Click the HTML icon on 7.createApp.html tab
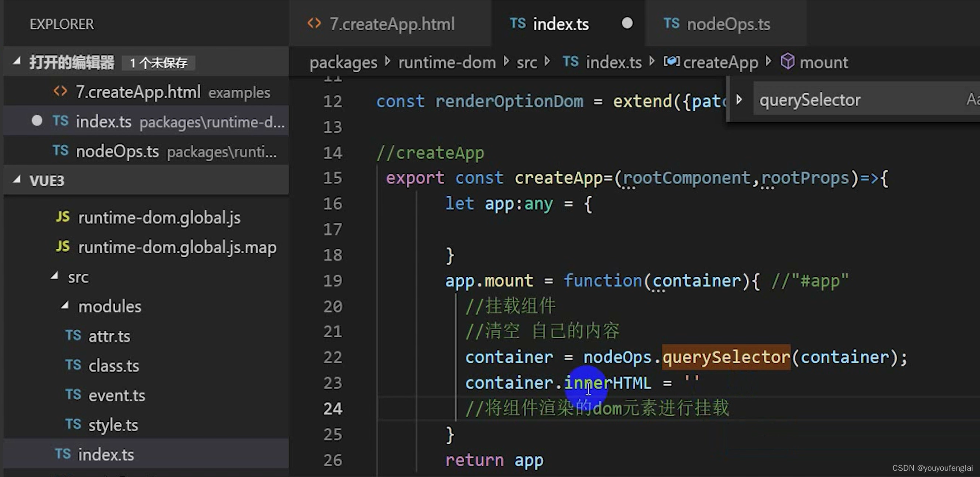The height and width of the screenshot is (477, 980). tap(314, 23)
